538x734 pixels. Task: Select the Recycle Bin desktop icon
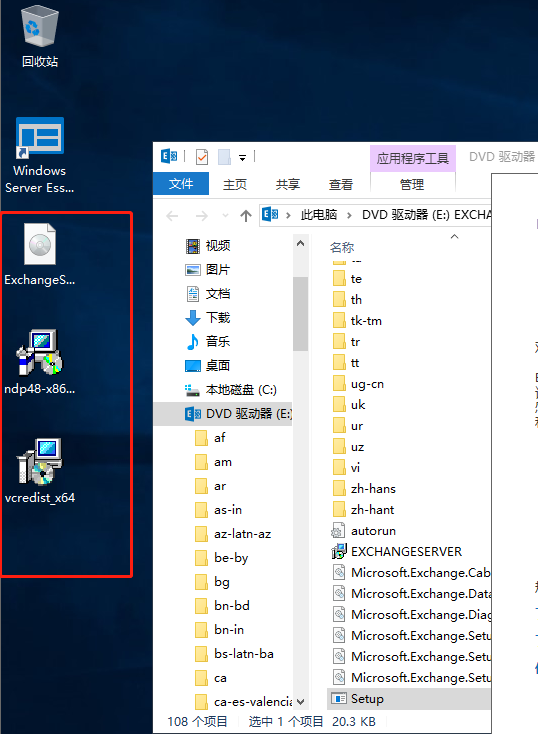pyautogui.click(x=40, y=37)
